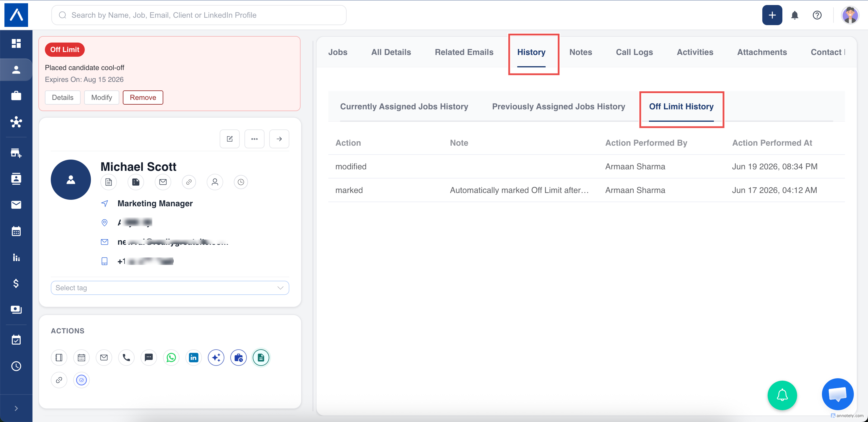Select Off Limit History sub-tab
Screen dimensions: 868x422
tap(681, 107)
